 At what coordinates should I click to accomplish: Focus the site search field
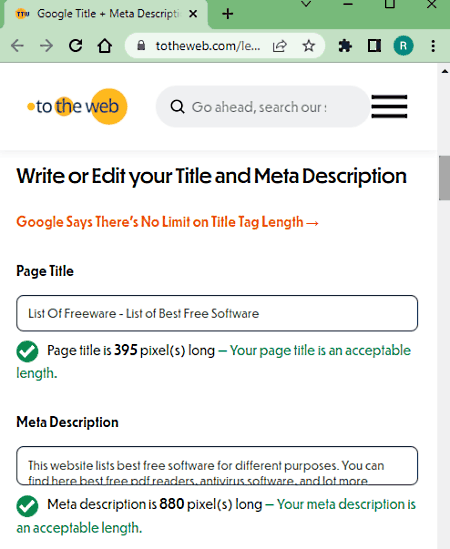coord(263,106)
